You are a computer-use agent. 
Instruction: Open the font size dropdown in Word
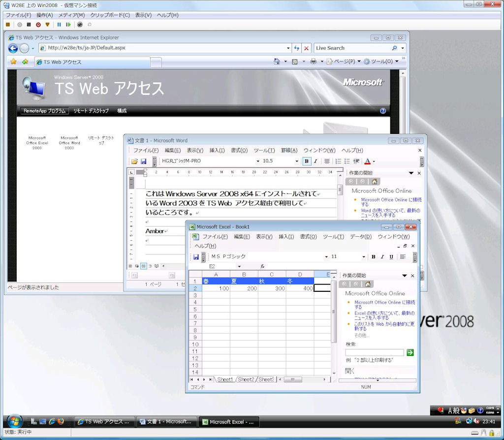[297, 161]
